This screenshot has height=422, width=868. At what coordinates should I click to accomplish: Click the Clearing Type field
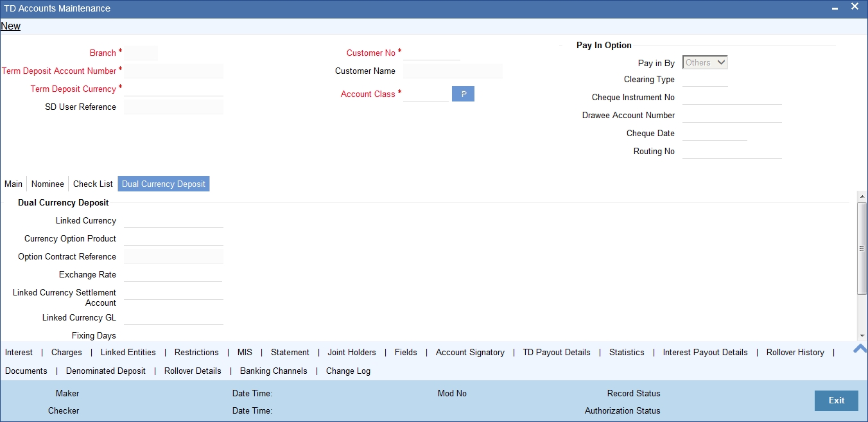pyautogui.click(x=705, y=80)
